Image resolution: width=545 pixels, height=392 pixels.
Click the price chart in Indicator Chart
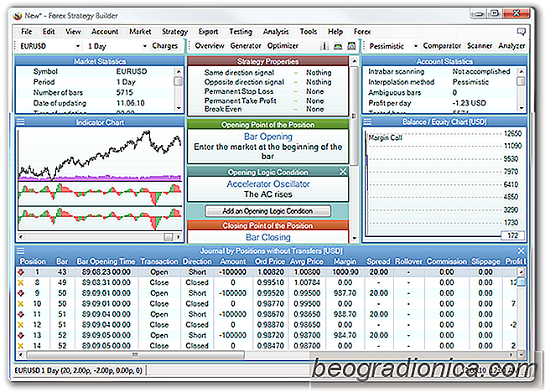[x=100, y=154]
